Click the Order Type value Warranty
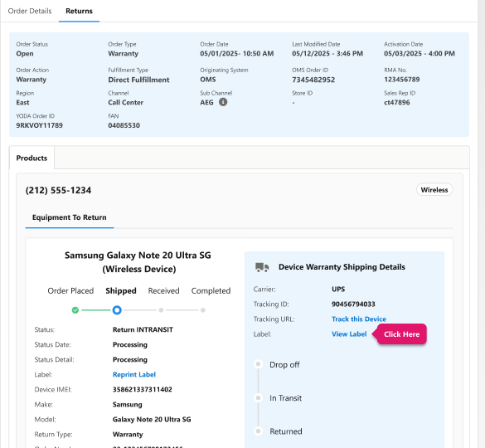This screenshot has width=485, height=448. 123,54
